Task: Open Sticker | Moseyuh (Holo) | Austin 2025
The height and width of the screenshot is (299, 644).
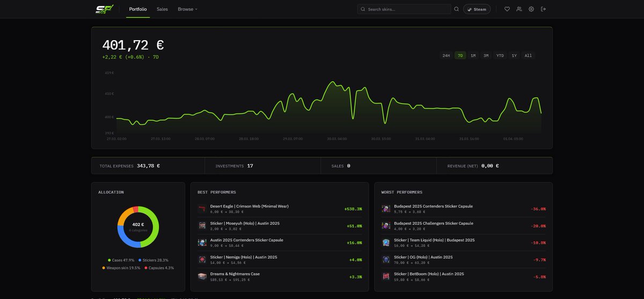Action: pos(245,223)
